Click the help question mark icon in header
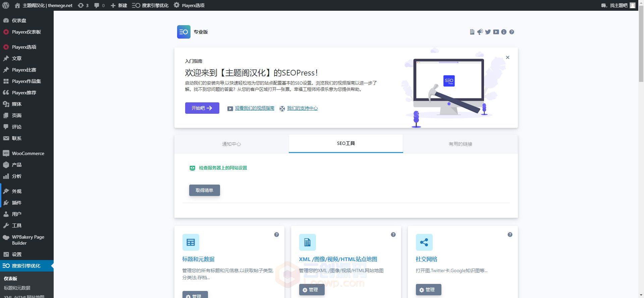Viewport: 644px width, 298px height. point(512,32)
